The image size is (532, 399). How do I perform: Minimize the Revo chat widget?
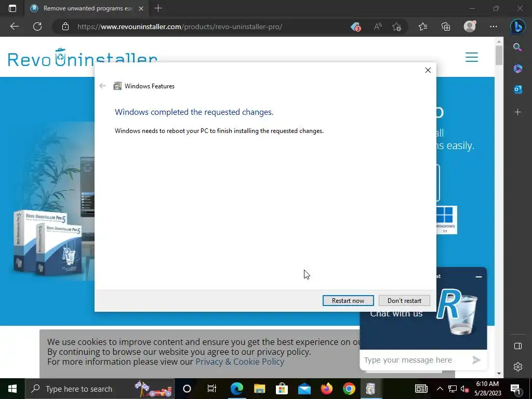point(478,277)
